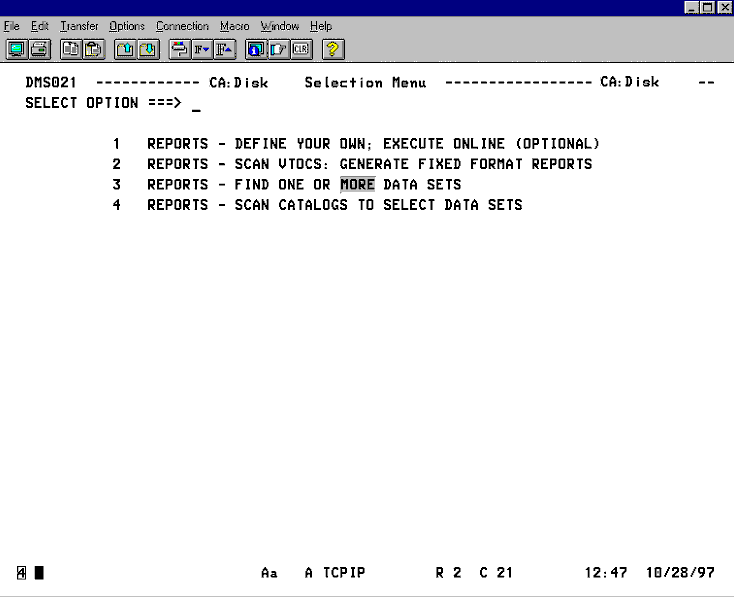Viewport: 734px width, 597px height.
Task: Click the C 21 column indicator
Action: pyautogui.click(x=496, y=573)
